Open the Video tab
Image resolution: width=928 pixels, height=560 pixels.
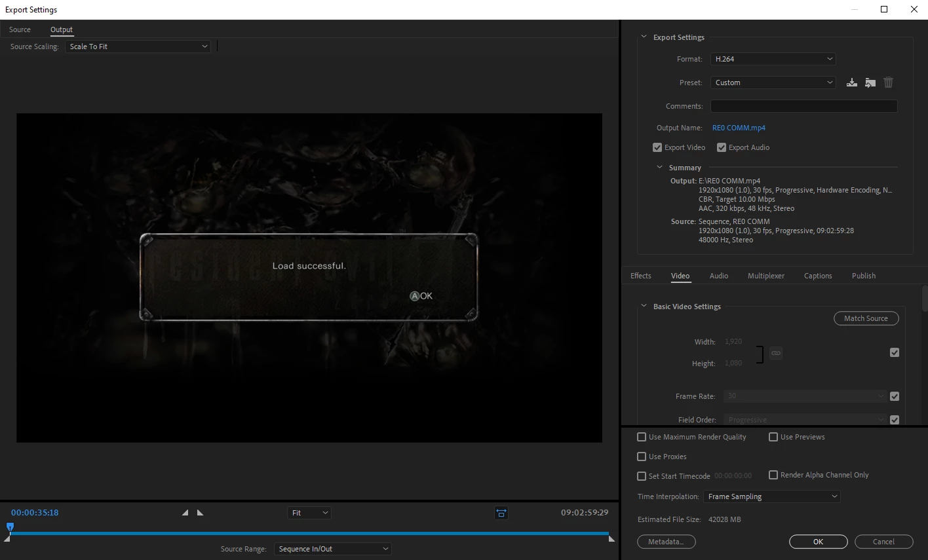pyautogui.click(x=680, y=276)
